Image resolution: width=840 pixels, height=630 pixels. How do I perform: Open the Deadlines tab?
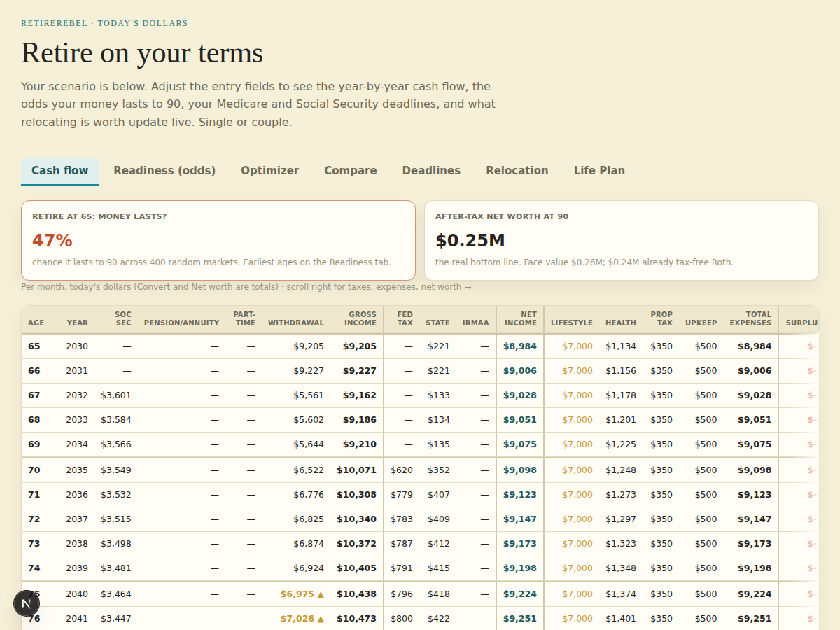431,171
